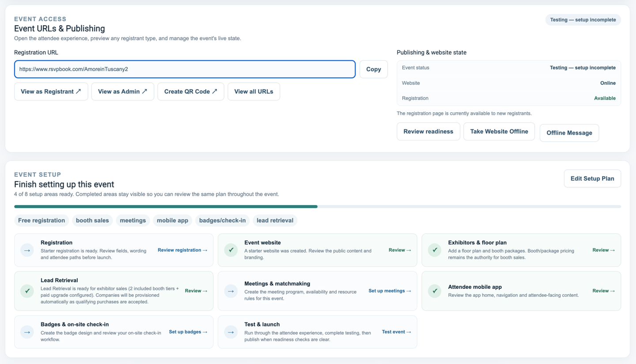This screenshot has height=364, width=636.
Task: Click the top-right Testing — setup incomplete badge
Action: click(x=583, y=20)
